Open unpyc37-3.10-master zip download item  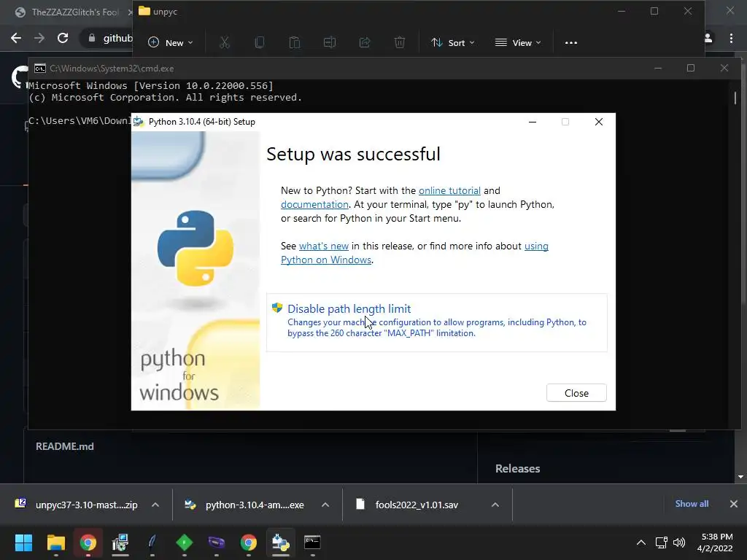click(76, 505)
